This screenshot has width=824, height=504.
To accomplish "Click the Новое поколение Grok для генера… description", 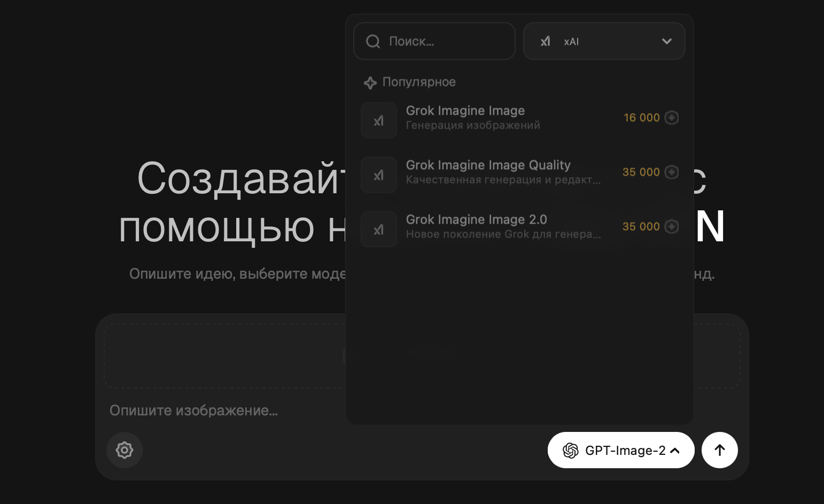I will (x=503, y=234).
